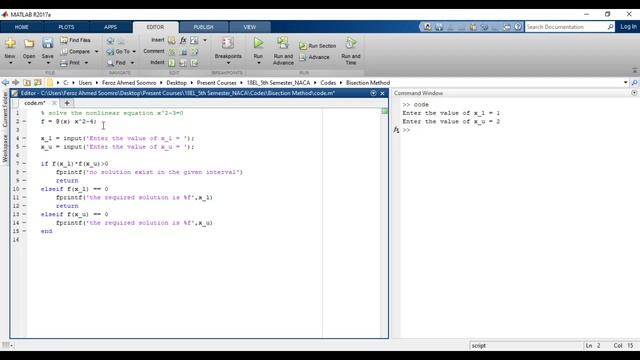This screenshot has height=360, width=640.
Task: Click the Search Documentation field
Action: pos(566,27)
